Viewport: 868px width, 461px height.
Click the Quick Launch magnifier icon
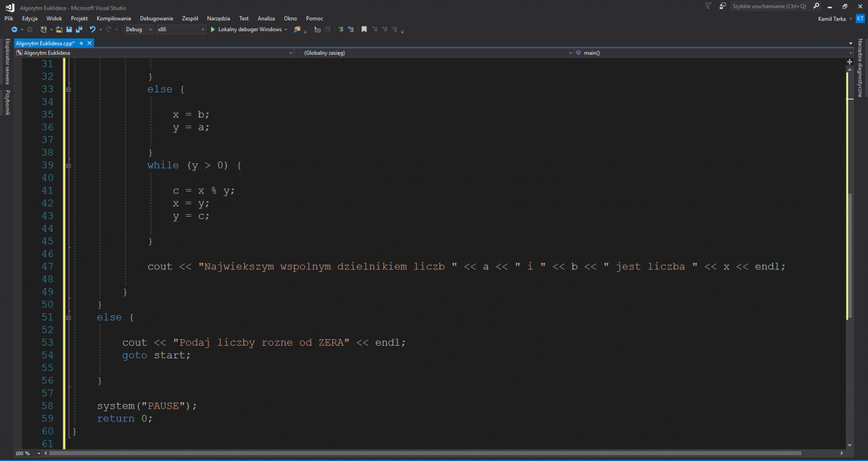tap(816, 6)
